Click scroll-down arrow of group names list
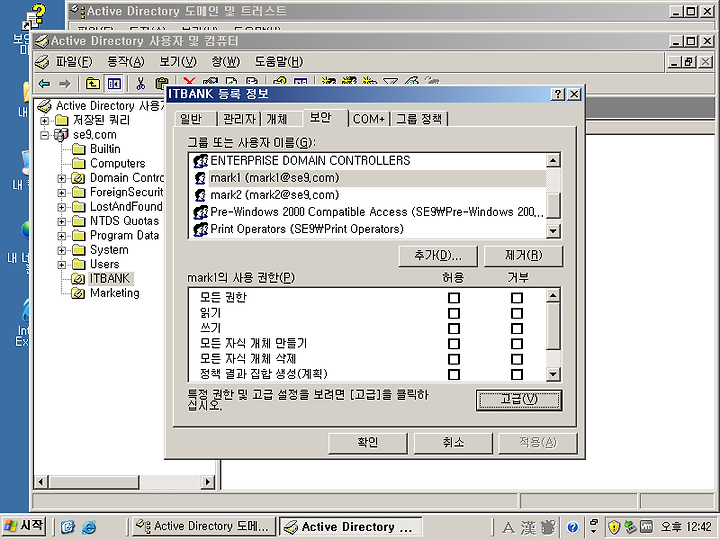This screenshot has height=540, width=720. (x=553, y=231)
